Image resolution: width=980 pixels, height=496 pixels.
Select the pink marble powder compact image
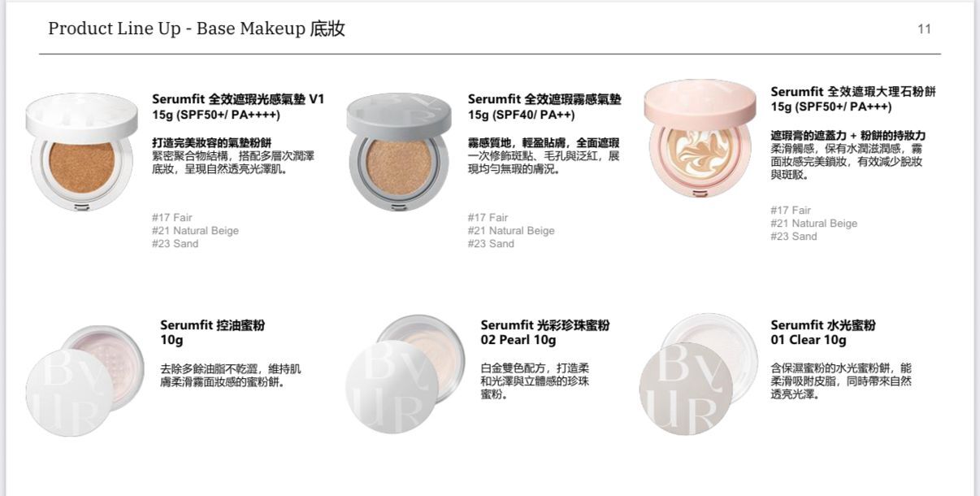coord(700,138)
